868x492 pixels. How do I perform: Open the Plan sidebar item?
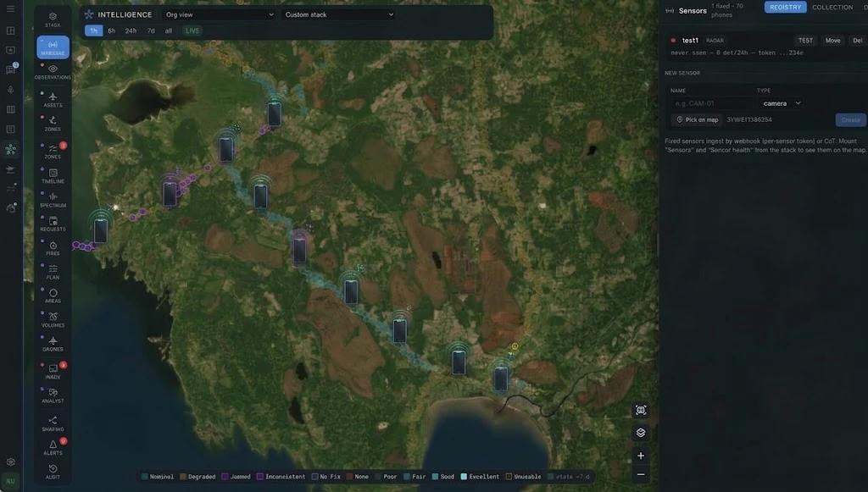tap(53, 272)
